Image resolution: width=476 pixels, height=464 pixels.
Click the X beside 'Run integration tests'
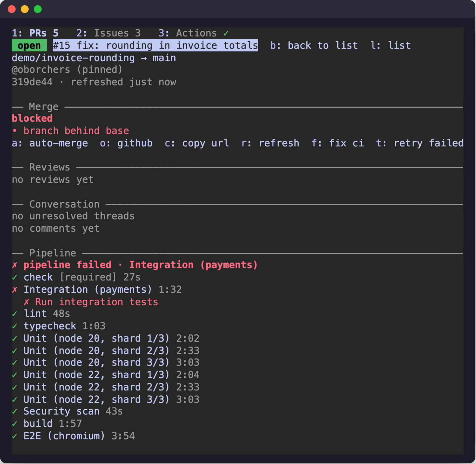coord(26,302)
